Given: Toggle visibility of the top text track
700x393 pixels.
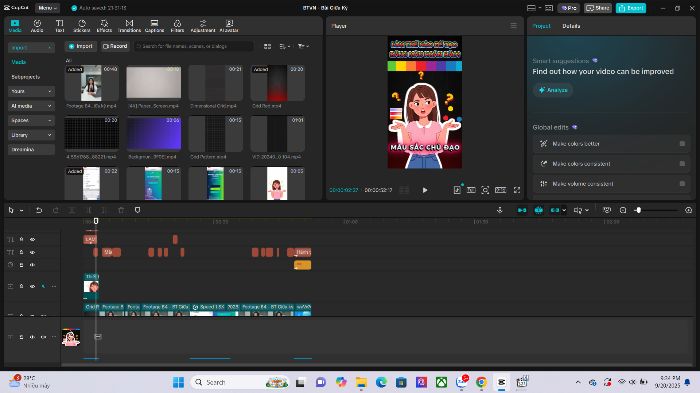Looking at the screenshot, I should (32, 239).
